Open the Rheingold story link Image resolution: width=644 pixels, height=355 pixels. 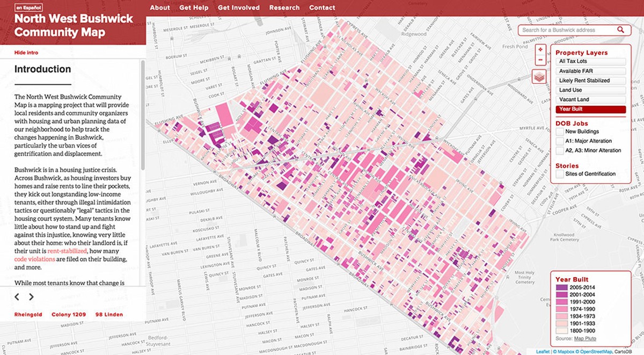point(27,315)
